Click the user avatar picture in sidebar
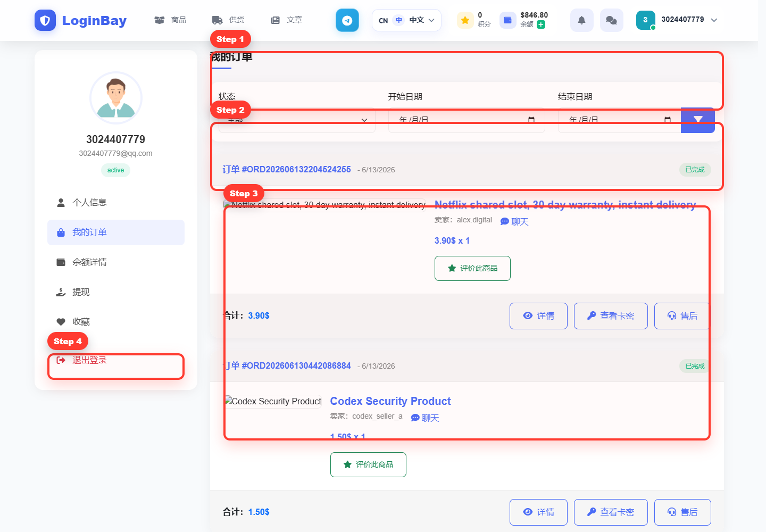The height and width of the screenshot is (532, 766). [116, 98]
